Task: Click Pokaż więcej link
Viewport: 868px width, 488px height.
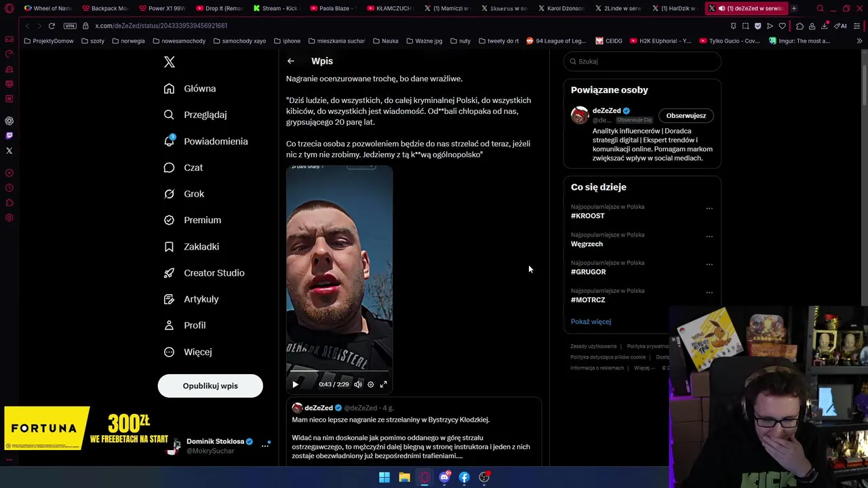Action: [x=591, y=322]
